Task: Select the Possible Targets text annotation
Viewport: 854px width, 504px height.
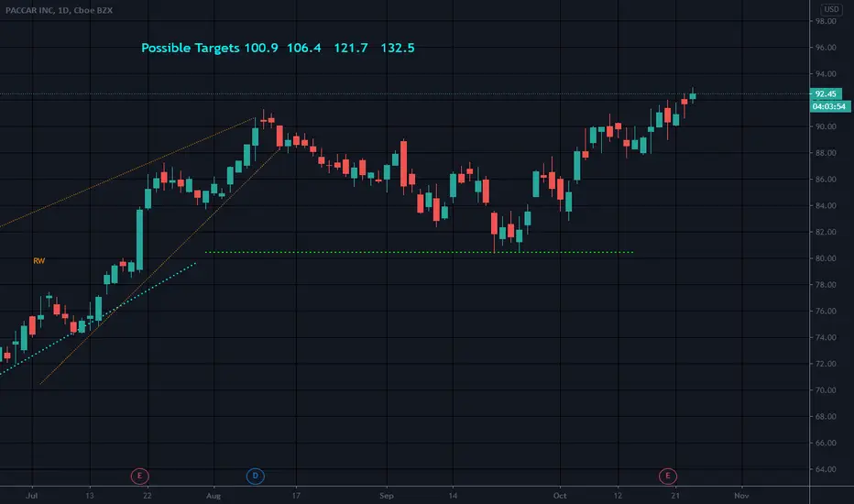Action: point(278,48)
